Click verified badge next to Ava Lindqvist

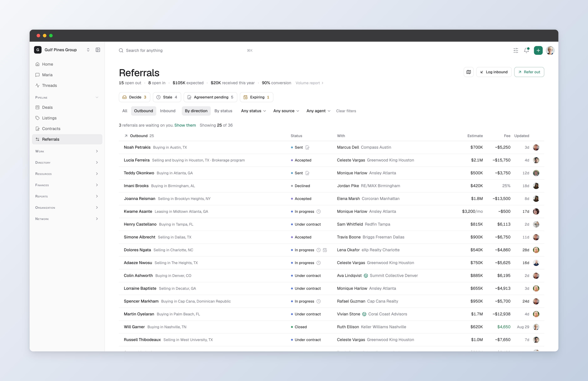point(366,276)
